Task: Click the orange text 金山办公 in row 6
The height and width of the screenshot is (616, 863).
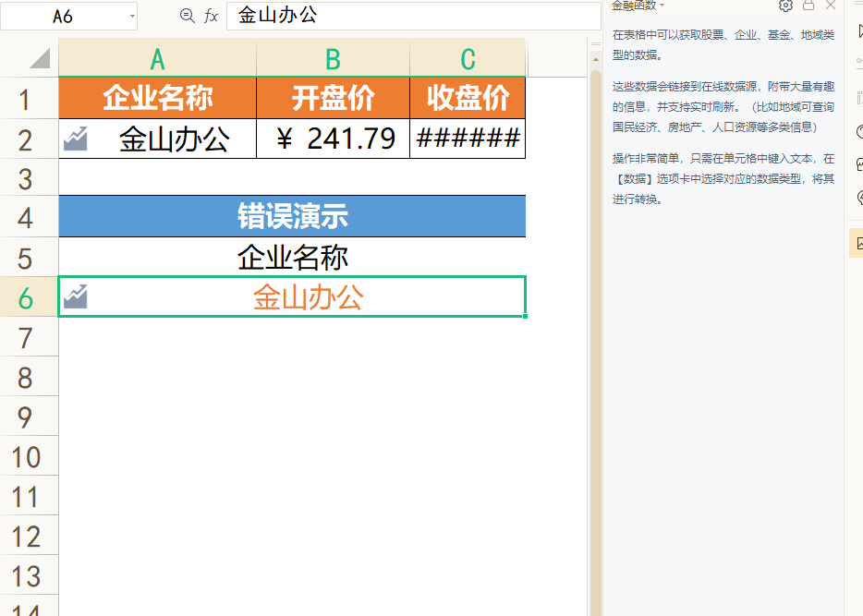Action: (308, 297)
